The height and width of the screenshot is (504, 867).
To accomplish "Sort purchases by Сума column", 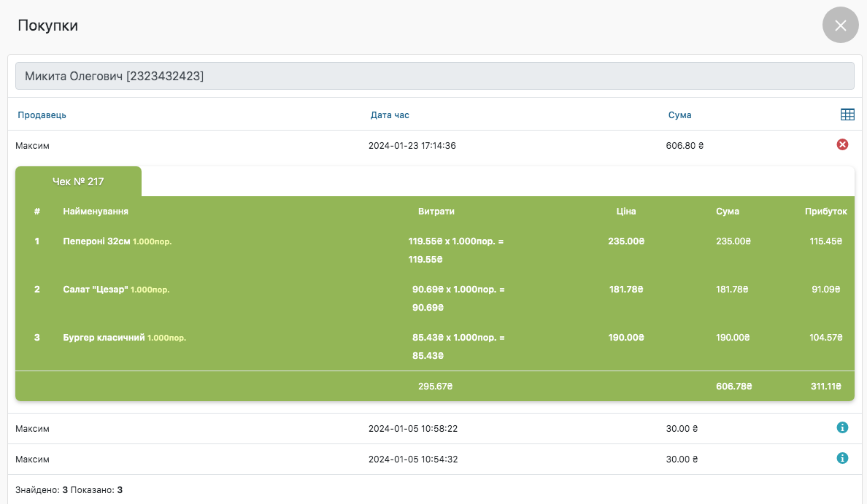I will click(679, 115).
